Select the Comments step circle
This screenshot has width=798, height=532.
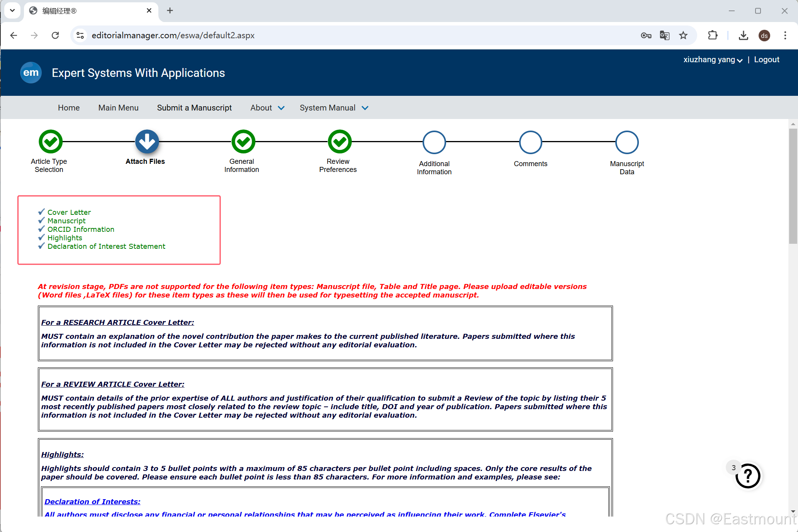[x=530, y=143]
